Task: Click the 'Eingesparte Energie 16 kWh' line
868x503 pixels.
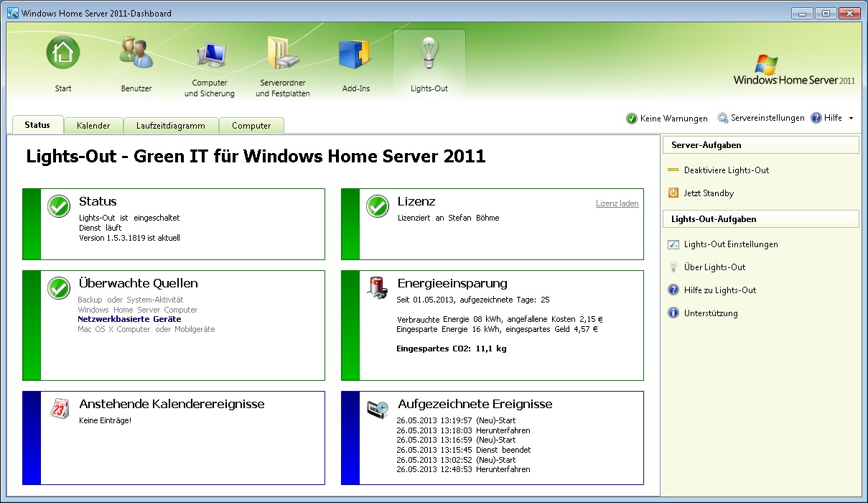Action: click(x=497, y=329)
